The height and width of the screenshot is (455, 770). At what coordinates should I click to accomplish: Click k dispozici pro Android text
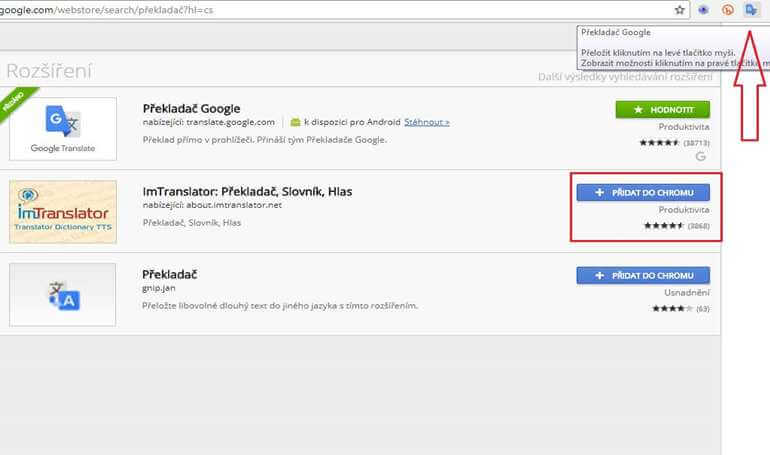pos(352,122)
